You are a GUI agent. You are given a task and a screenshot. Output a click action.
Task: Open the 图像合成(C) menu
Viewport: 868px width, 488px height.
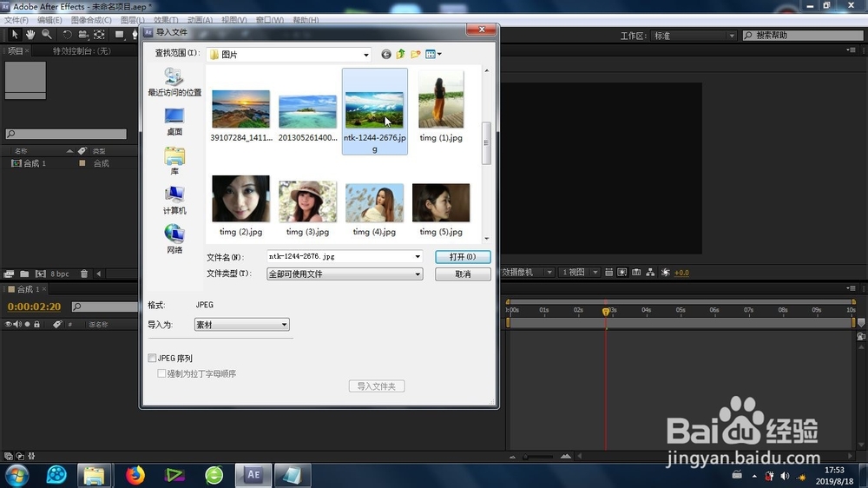[91, 20]
